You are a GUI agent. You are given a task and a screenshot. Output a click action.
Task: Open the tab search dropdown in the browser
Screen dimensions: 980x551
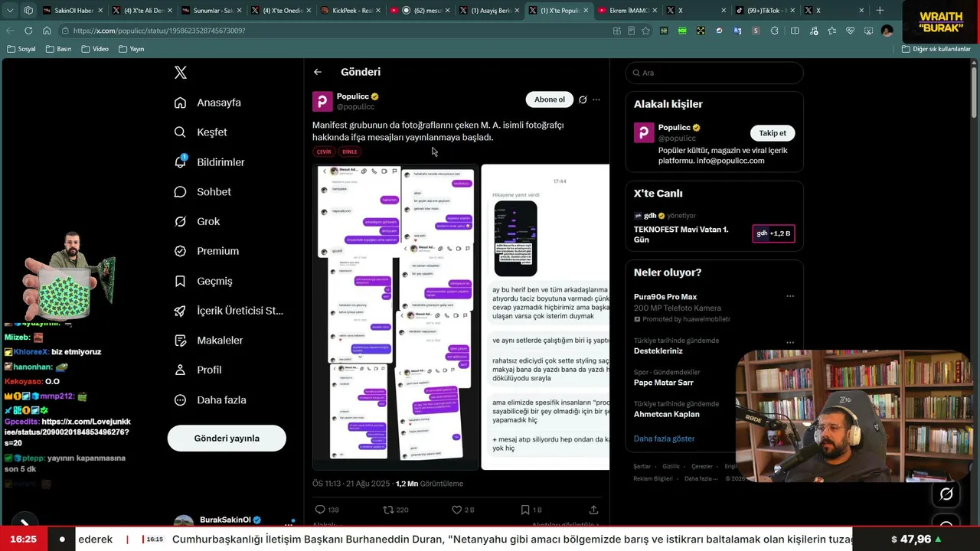[8, 11]
